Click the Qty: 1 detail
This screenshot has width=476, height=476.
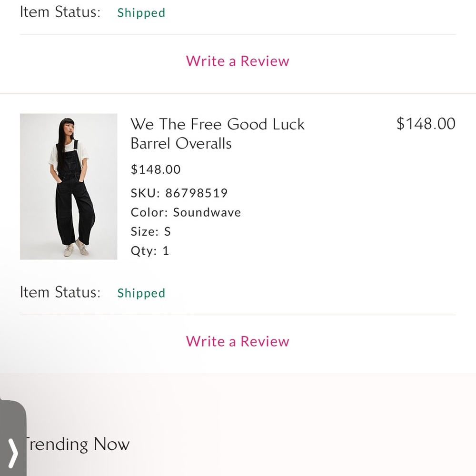pyautogui.click(x=149, y=251)
